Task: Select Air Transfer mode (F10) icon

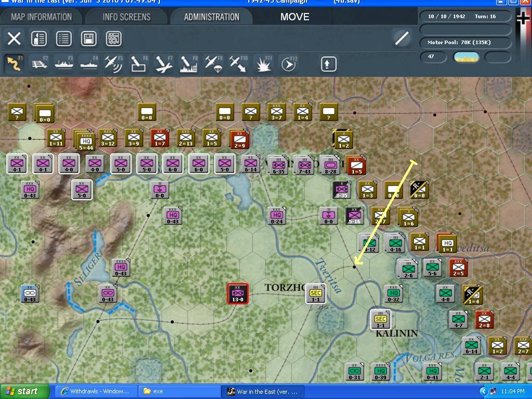Action: coord(238,64)
